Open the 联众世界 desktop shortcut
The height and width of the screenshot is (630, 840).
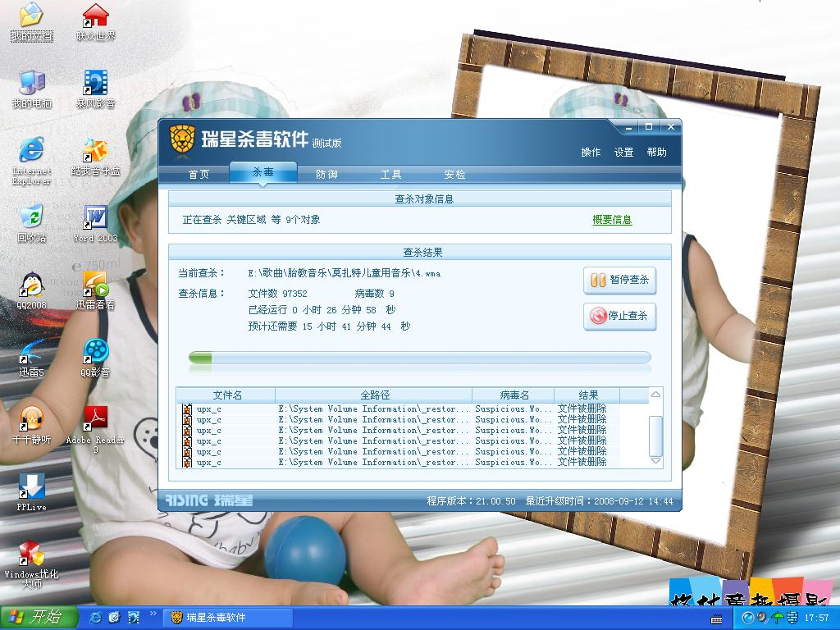(95, 21)
